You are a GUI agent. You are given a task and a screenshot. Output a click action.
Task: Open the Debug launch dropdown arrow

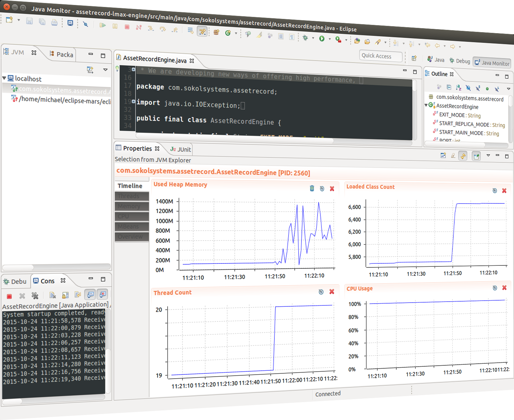[313, 38]
